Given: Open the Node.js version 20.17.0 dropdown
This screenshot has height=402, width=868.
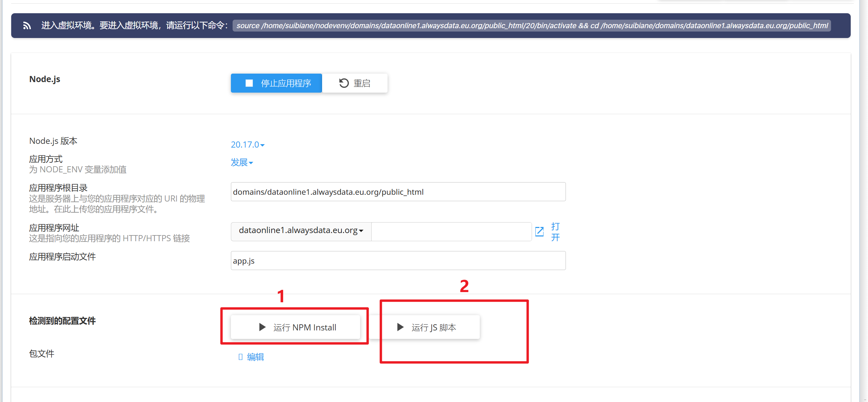Looking at the screenshot, I should 248,145.
